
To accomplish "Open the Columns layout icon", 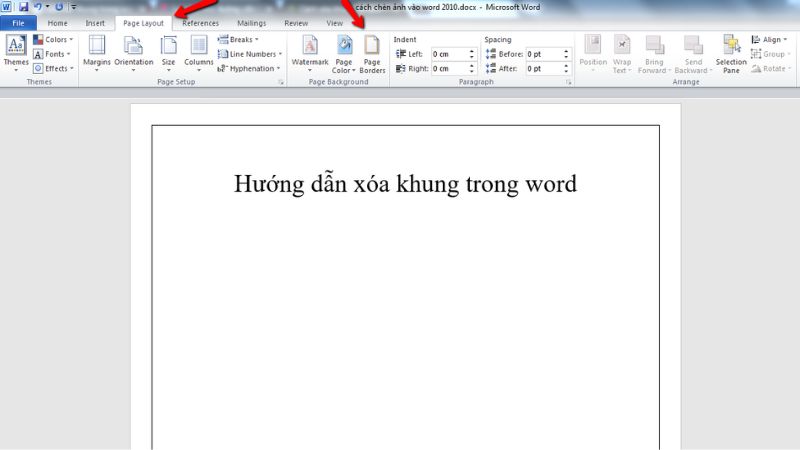I will (199, 50).
